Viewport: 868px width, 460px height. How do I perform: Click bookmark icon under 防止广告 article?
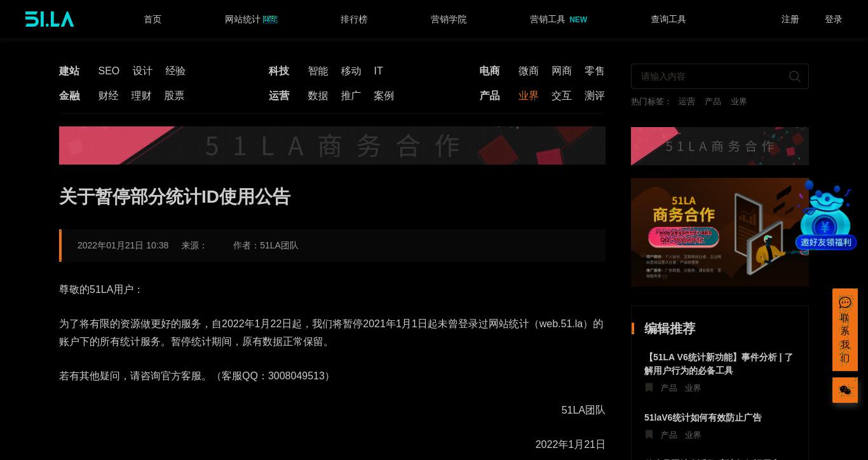(x=649, y=435)
